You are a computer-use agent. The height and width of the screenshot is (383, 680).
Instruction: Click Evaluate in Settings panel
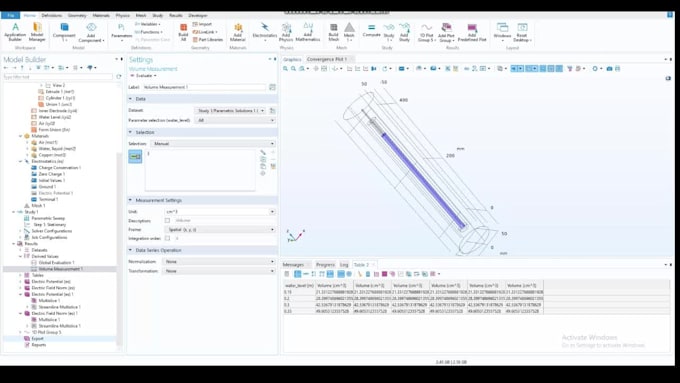click(143, 75)
